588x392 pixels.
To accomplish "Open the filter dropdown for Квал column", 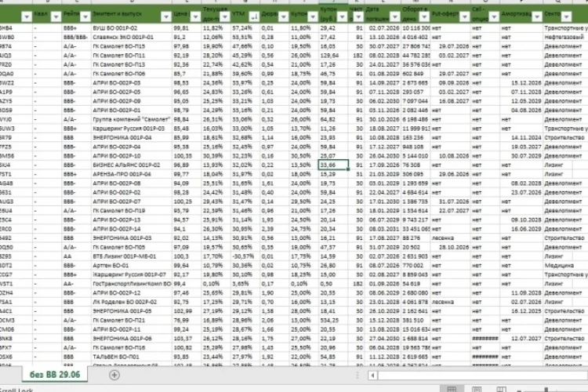I will tap(56, 17).
